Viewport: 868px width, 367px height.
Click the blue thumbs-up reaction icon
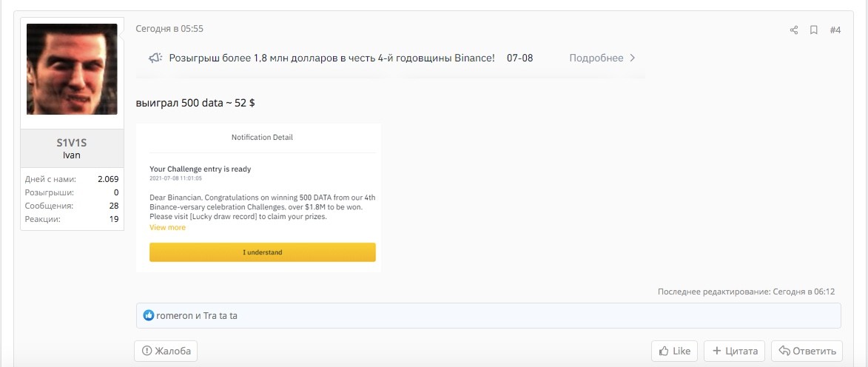click(149, 316)
